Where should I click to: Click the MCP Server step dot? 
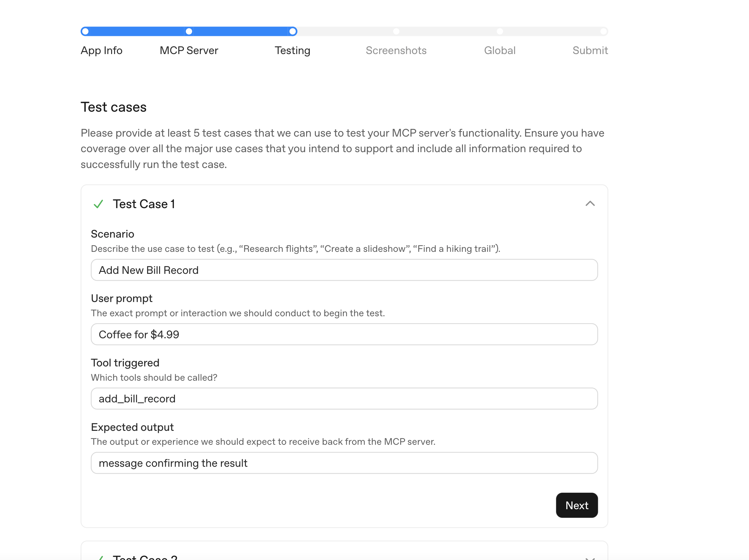click(x=189, y=31)
